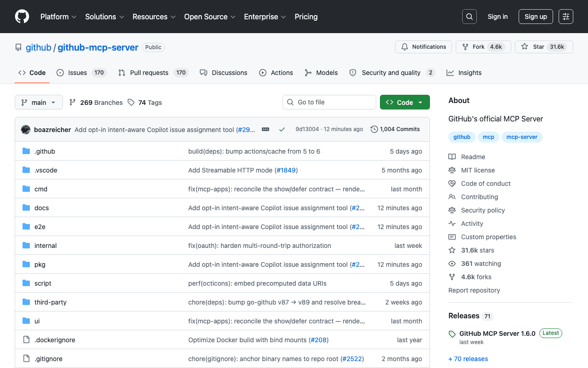Screen dimensions: 588x368
Task: Switch to the Issues tab
Action: coord(81,73)
